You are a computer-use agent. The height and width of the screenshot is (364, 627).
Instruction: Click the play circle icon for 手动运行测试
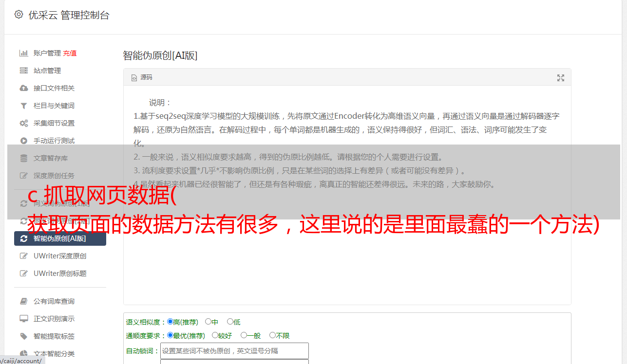tap(23, 141)
